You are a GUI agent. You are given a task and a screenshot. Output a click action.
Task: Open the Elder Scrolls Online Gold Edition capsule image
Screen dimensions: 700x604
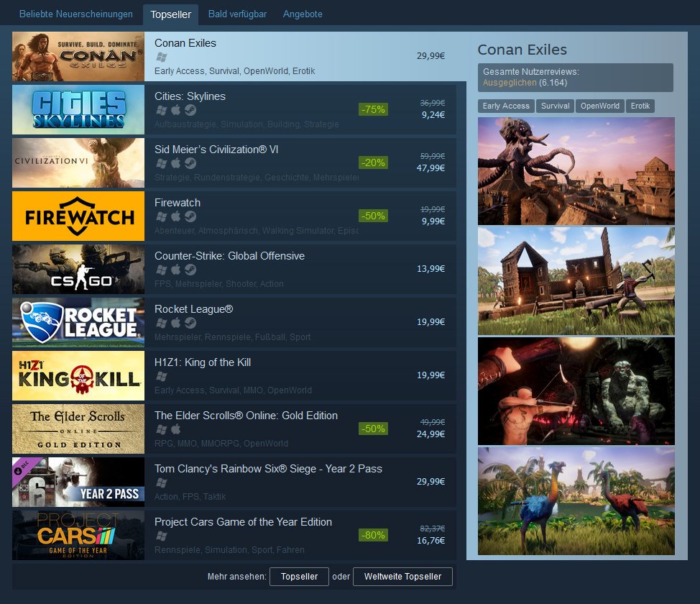(78, 429)
